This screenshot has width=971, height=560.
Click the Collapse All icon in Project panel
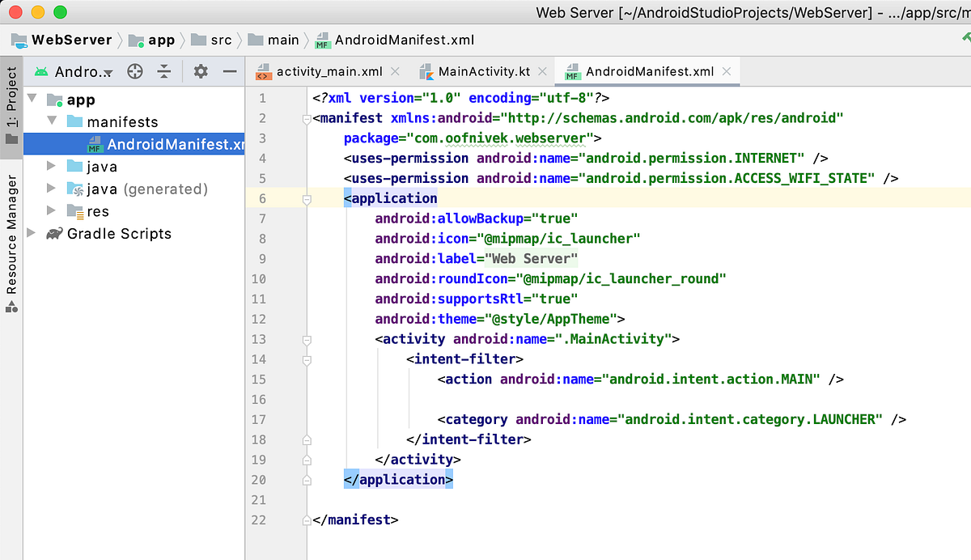coord(164,71)
